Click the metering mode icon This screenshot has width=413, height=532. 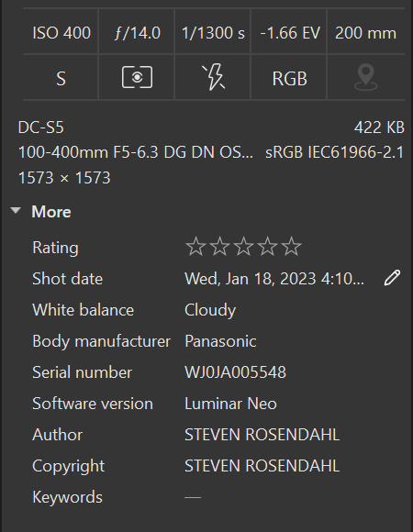pos(137,78)
